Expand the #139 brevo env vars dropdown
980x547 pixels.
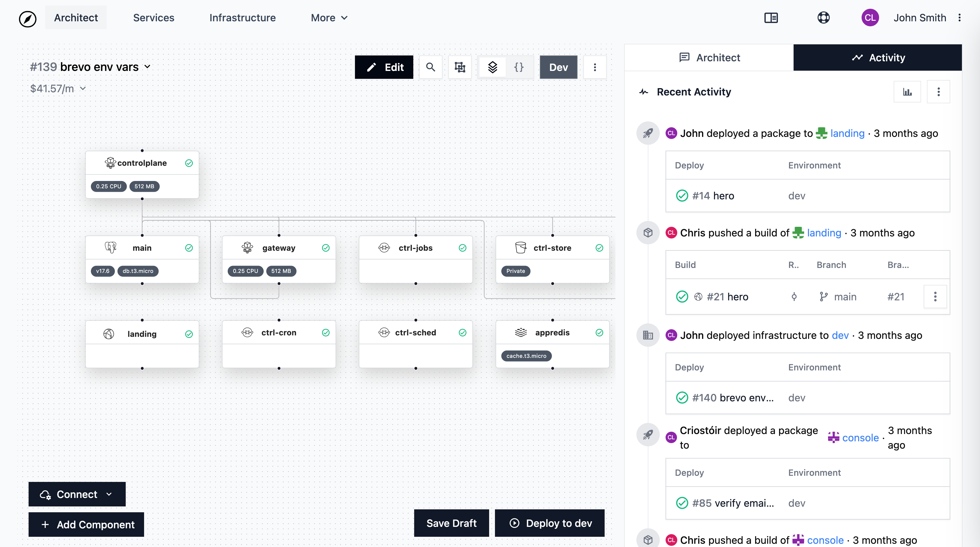[147, 67]
